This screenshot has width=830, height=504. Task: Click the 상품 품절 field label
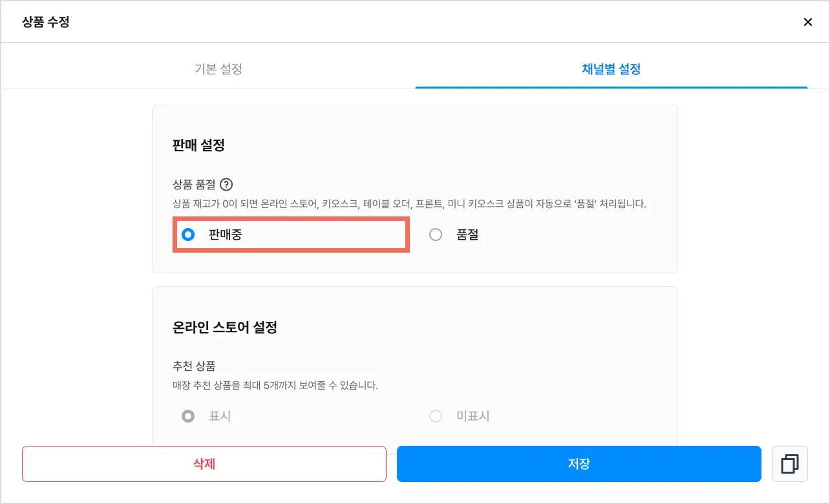pyautogui.click(x=194, y=185)
